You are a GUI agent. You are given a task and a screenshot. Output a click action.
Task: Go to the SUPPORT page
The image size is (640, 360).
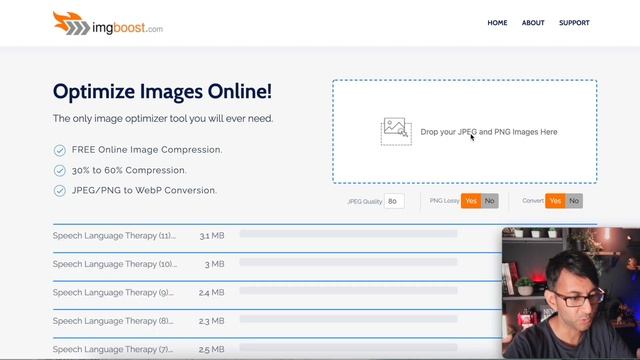(x=574, y=23)
